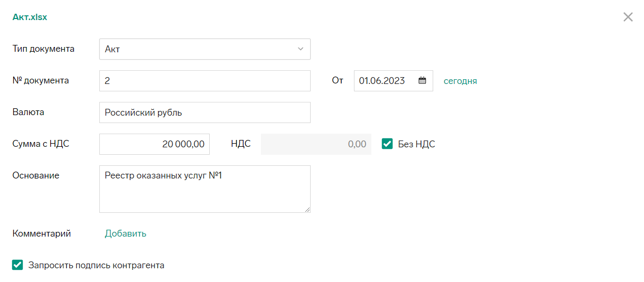Select the Валюта field with Российский рубль
This screenshot has width=644, height=282.
click(x=205, y=112)
